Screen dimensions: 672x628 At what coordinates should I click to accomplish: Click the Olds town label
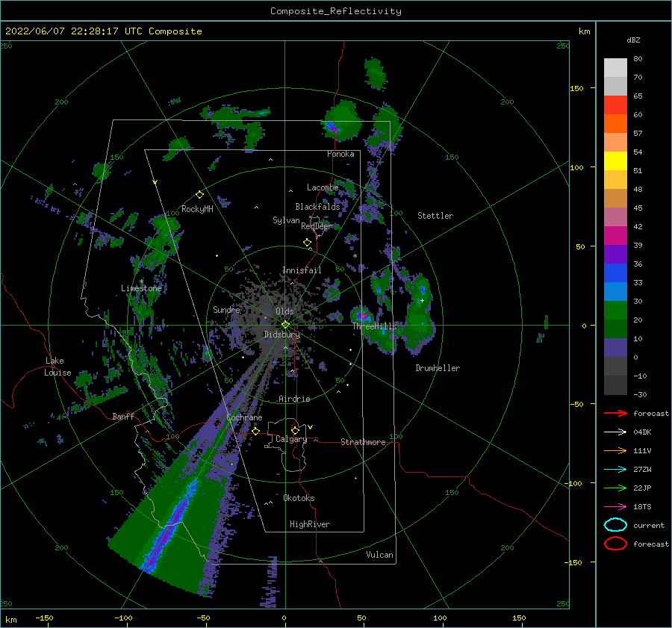[284, 311]
